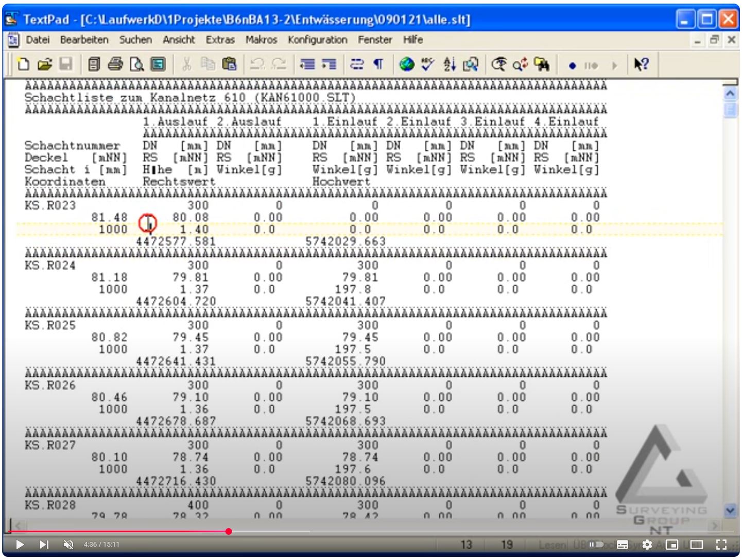Click the Print icon in toolbar
742x560 pixels.
[115, 64]
